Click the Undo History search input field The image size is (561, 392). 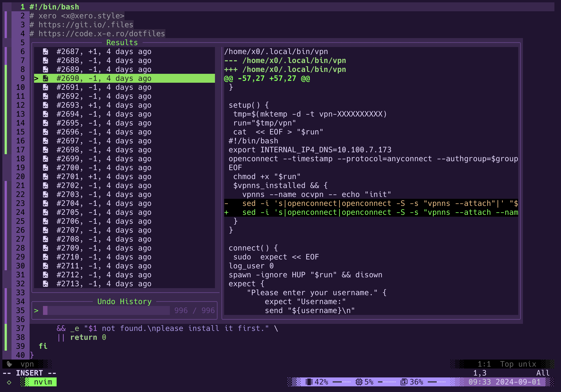coord(106,310)
